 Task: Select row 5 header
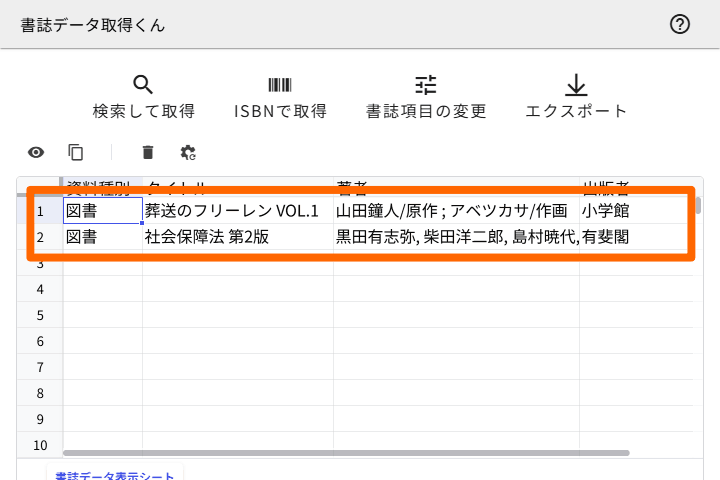point(41,315)
